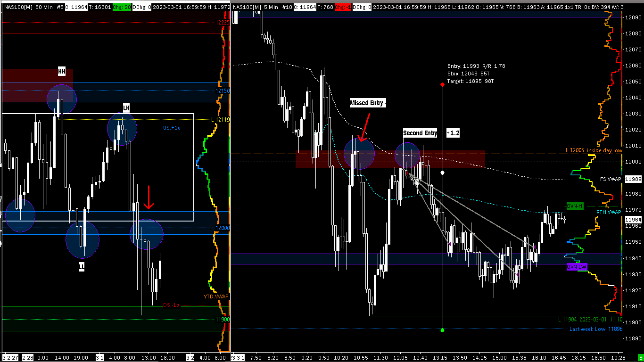Click the Missed Entry annotation text
The image size is (644, 362).
(x=367, y=103)
